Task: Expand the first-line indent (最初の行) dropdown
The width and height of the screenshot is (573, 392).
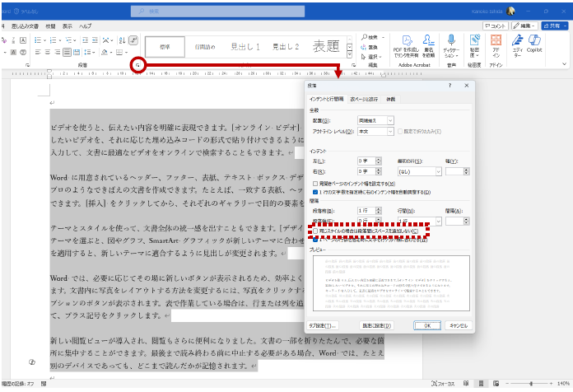Action: [417, 171]
